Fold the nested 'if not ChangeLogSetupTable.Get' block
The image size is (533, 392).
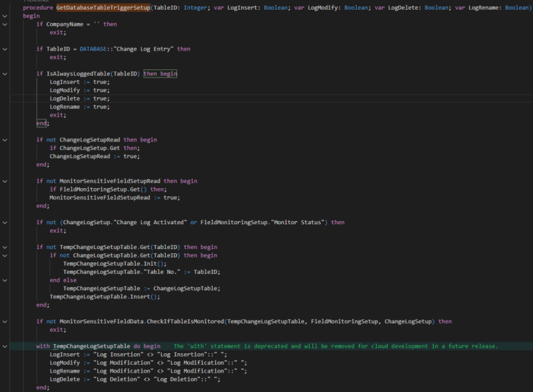tap(6, 255)
